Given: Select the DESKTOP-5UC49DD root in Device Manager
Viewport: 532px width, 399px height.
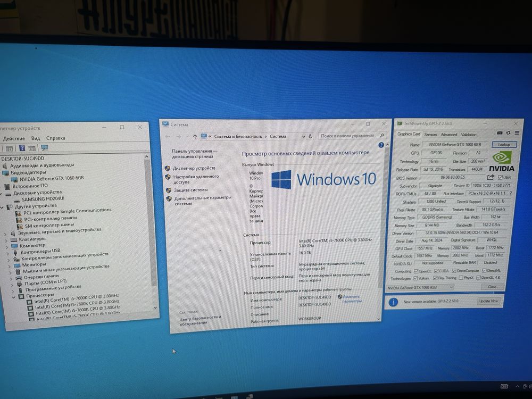Looking at the screenshot, I should pyautogui.click(x=22, y=159).
